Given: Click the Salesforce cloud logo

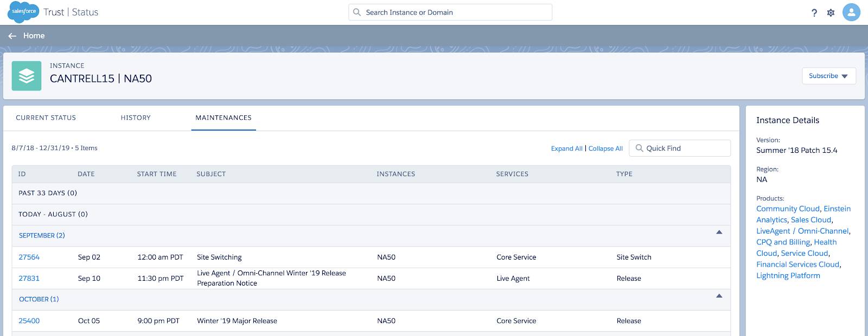Looking at the screenshot, I should (x=23, y=12).
